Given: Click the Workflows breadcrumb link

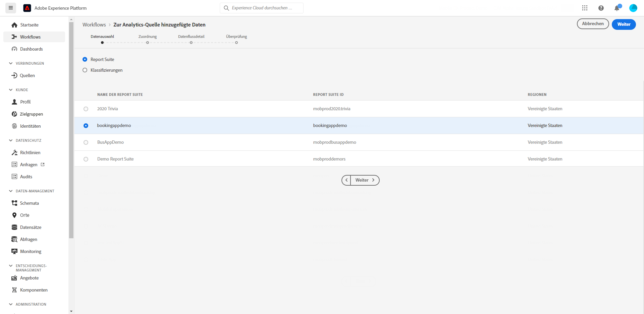Looking at the screenshot, I should pyautogui.click(x=94, y=25).
